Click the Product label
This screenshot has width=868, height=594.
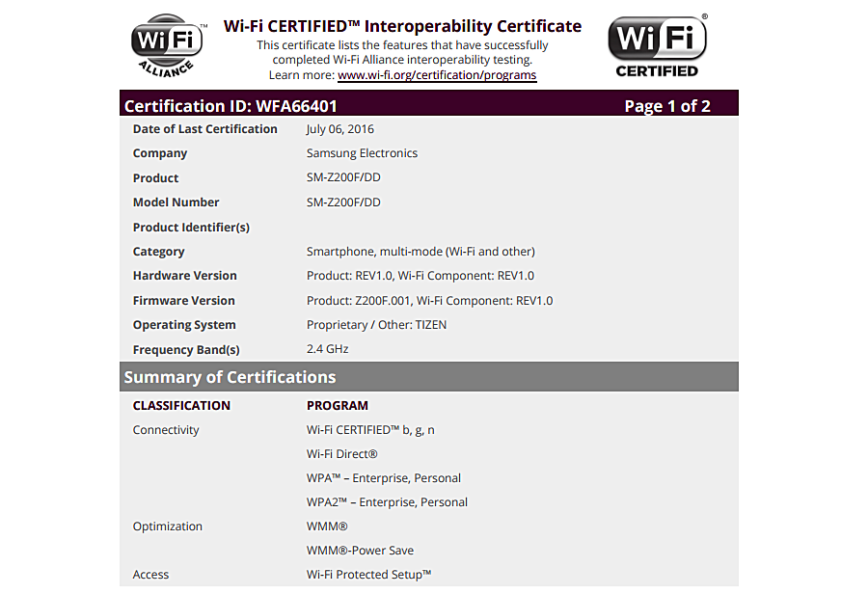tap(155, 177)
